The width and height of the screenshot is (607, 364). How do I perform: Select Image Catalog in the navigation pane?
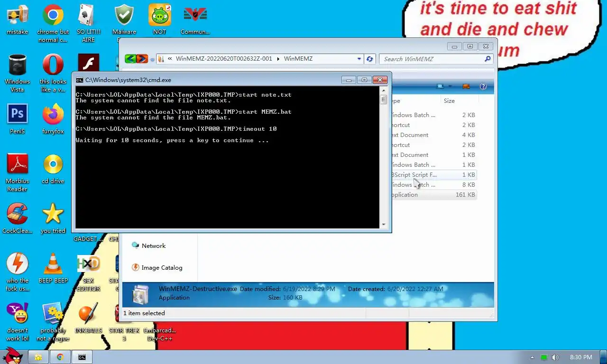tap(157, 267)
